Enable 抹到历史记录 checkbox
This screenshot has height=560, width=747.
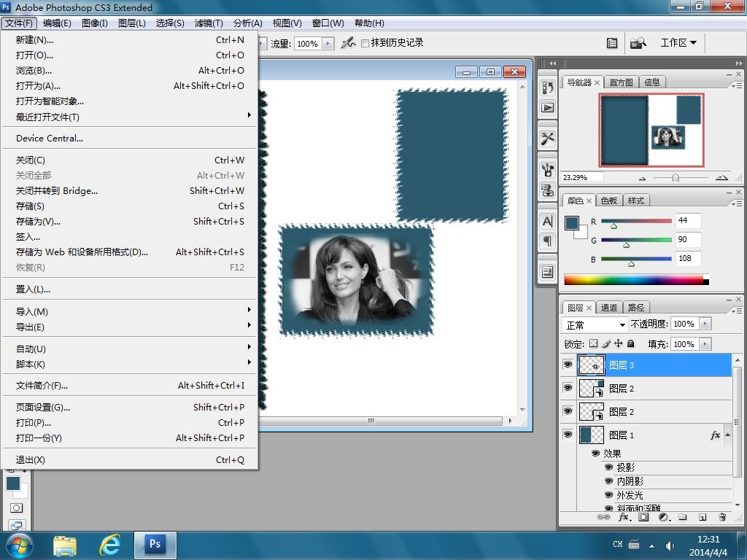tap(365, 43)
